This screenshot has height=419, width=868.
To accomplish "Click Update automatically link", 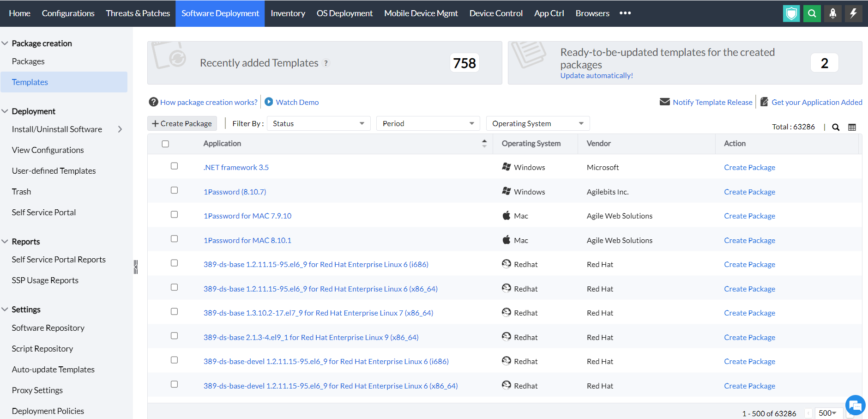I will 597,75.
